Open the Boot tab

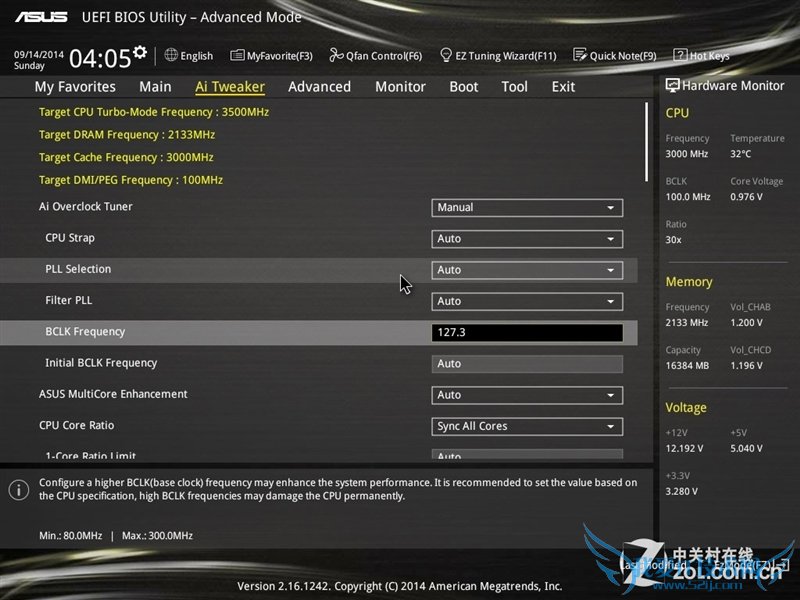464,87
